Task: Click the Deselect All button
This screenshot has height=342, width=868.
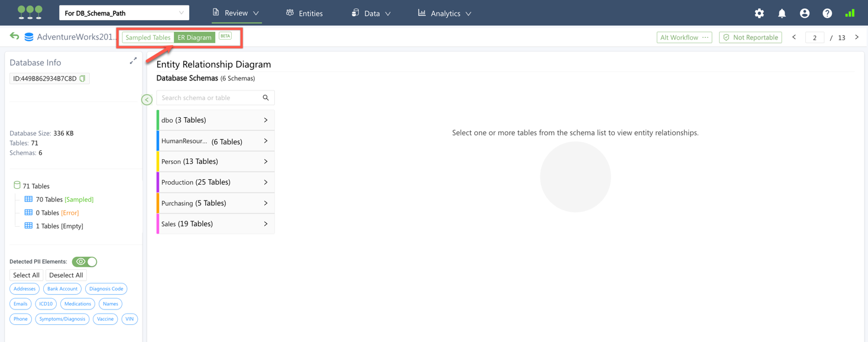Action: 66,275
